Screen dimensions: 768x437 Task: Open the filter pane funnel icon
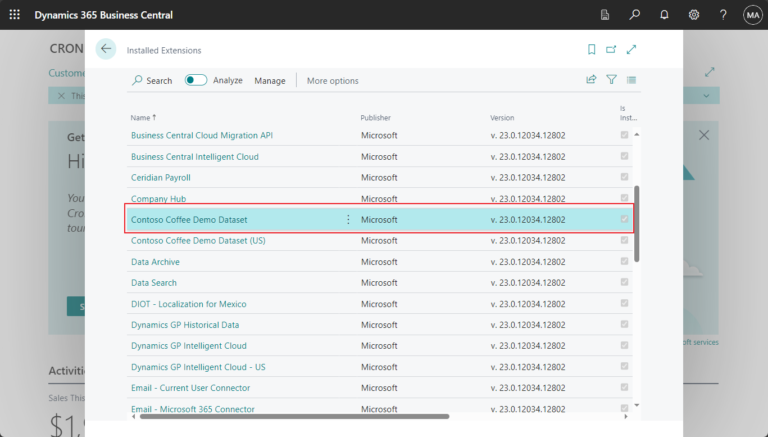click(x=611, y=80)
